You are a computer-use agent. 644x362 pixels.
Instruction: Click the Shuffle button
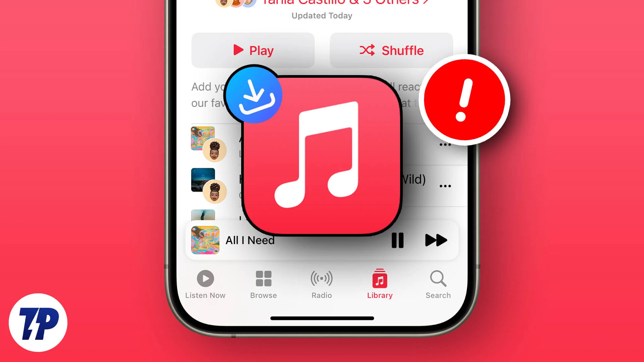click(391, 50)
